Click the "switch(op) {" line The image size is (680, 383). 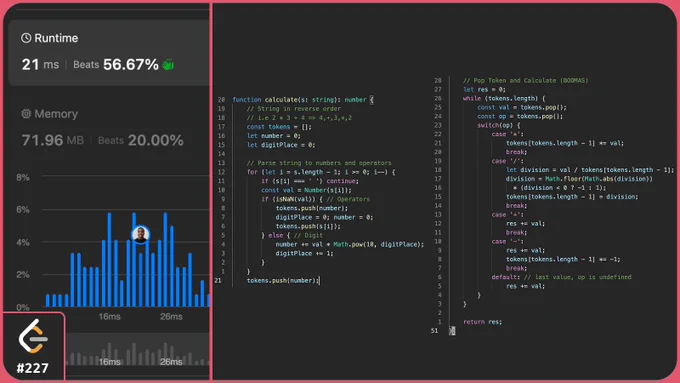(499, 125)
